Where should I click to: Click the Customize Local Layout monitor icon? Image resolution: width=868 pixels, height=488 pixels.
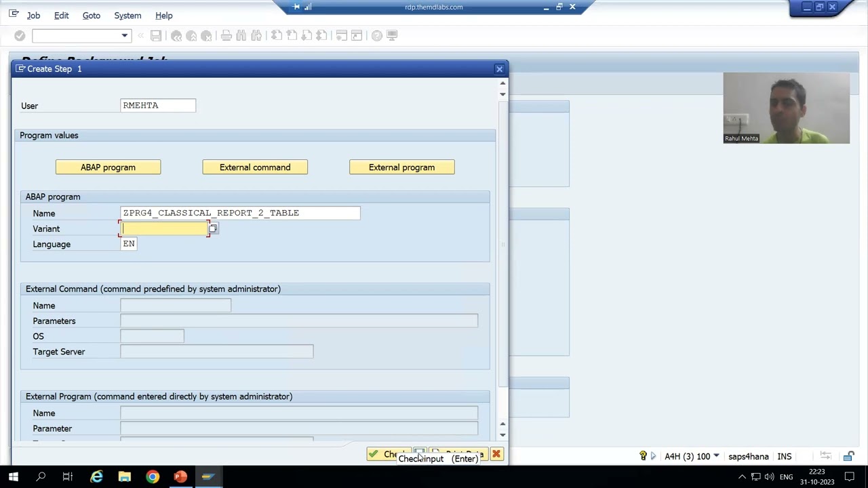(x=392, y=35)
